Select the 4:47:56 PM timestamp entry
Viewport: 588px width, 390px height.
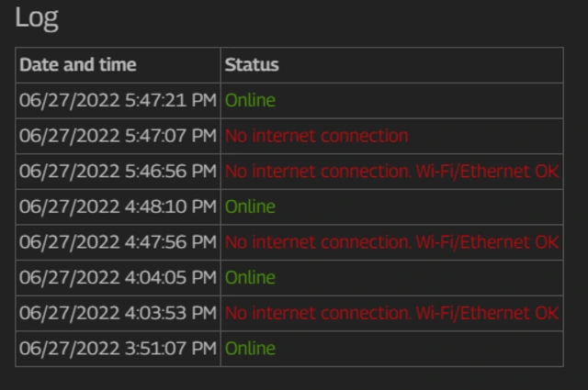(118, 242)
